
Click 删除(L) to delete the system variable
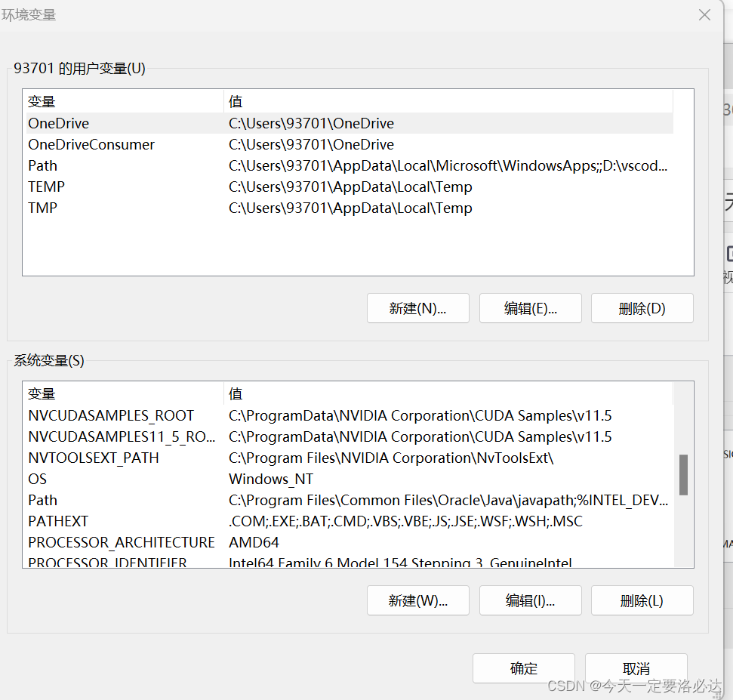[642, 600]
